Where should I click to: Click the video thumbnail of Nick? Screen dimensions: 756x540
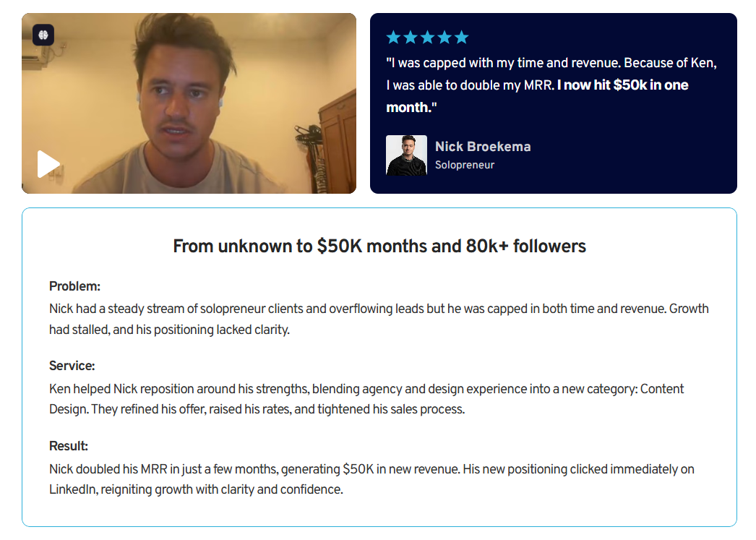coord(188,103)
